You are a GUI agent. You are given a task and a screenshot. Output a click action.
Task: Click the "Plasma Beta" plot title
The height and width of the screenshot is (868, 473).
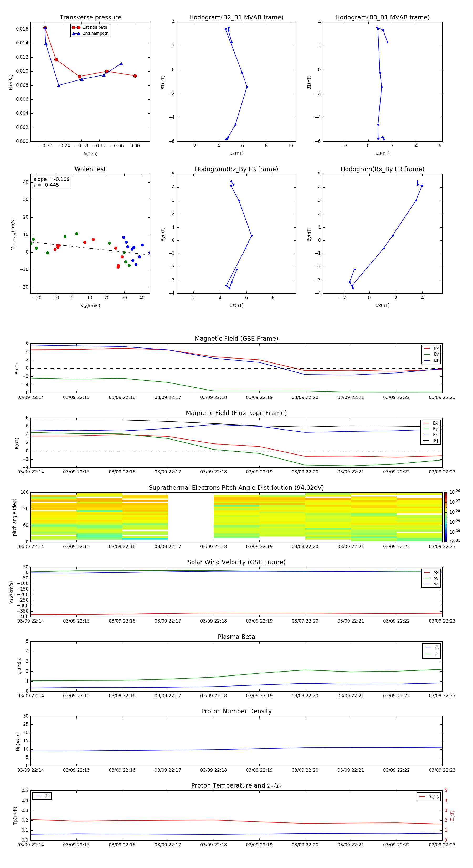pyautogui.click(x=236, y=637)
